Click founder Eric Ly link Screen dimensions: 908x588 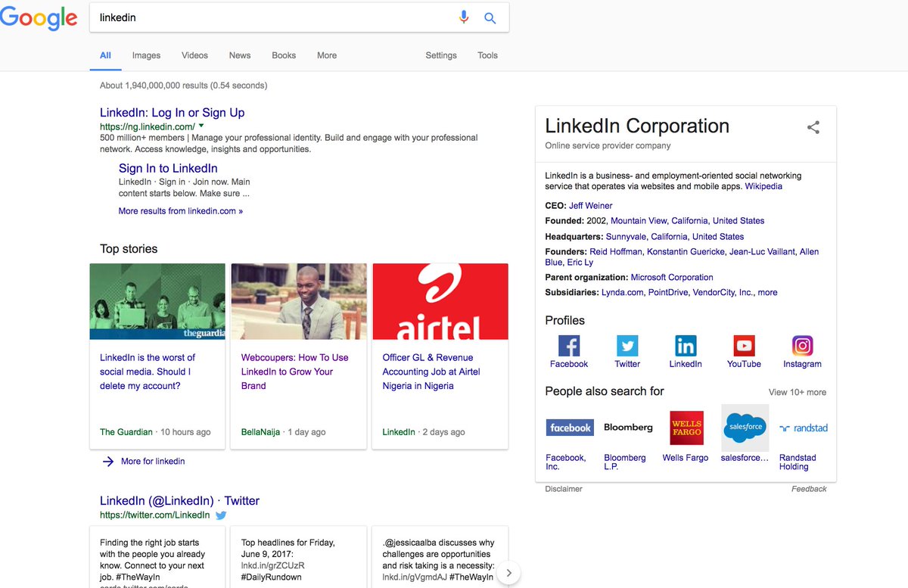(580, 263)
